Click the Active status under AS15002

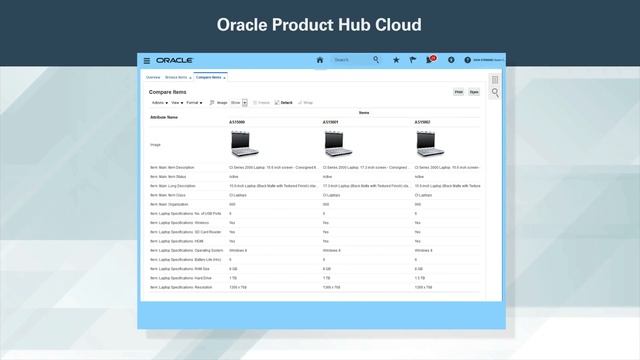pyautogui.click(x=419, y=177)
